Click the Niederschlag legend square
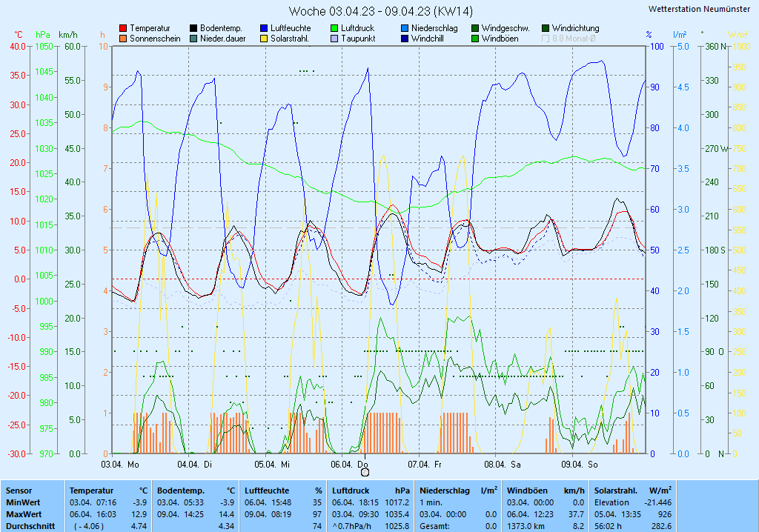The width and height of the screenshot is (759, 532). pos(405,28)
